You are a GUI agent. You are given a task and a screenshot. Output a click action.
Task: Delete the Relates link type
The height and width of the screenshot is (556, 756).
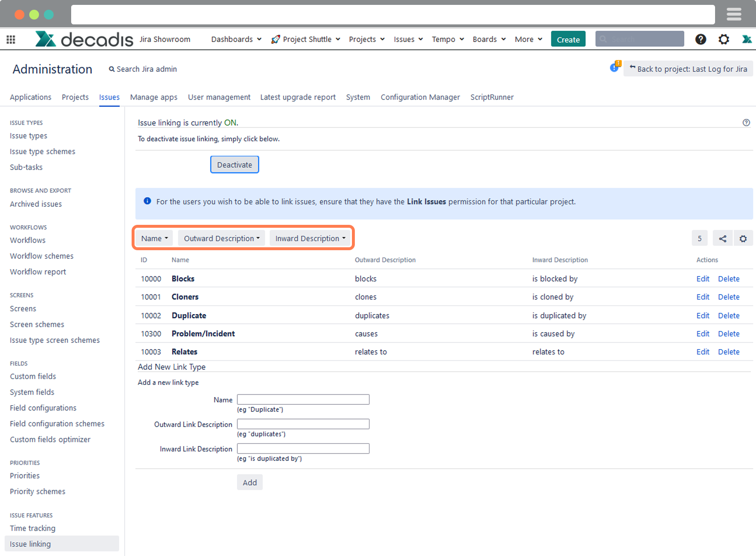tap(728, 352)
